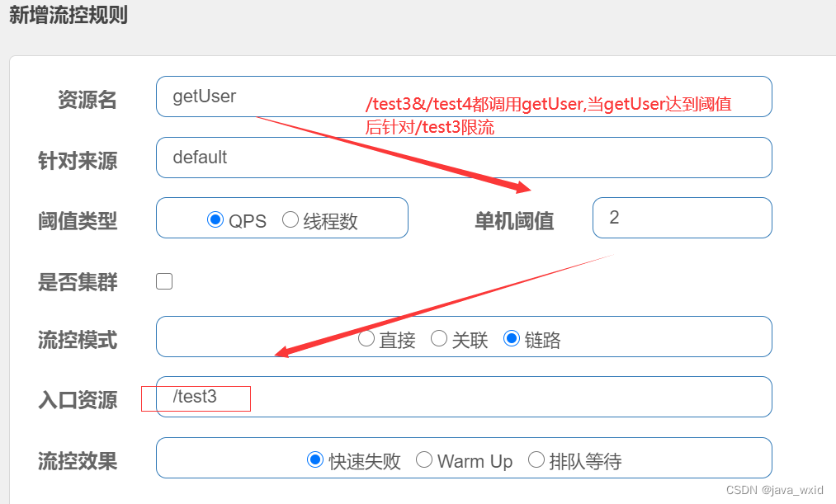
Task: Click the 流控模式 label
Action: pyautogui.click(x=78, y=340)
